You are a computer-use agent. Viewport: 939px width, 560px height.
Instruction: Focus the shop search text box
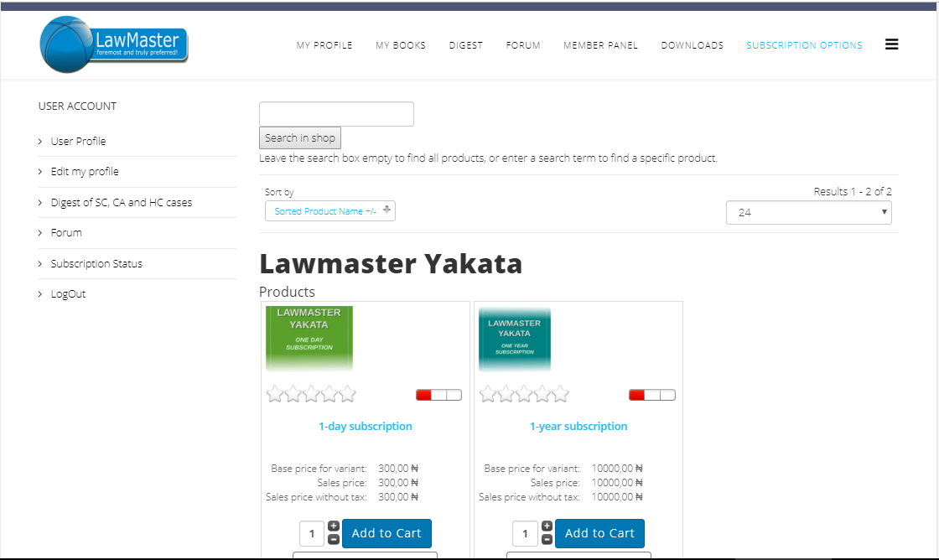pyautogui.click(x=336, y=114)
